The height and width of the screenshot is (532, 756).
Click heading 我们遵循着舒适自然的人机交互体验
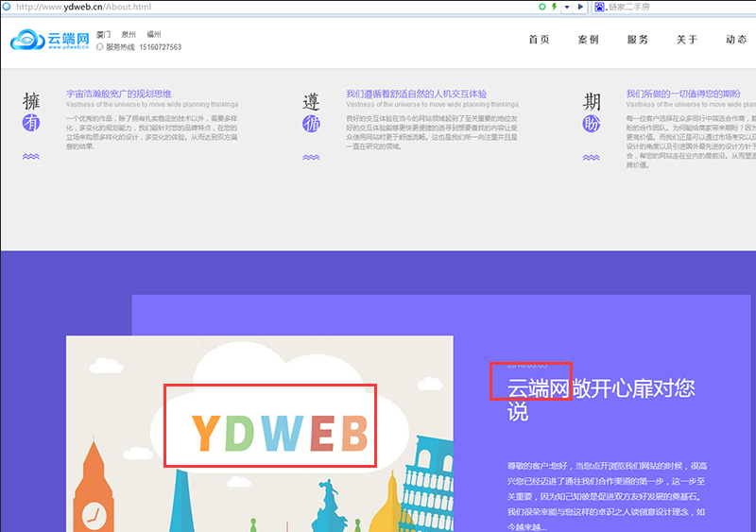point(416,94)
